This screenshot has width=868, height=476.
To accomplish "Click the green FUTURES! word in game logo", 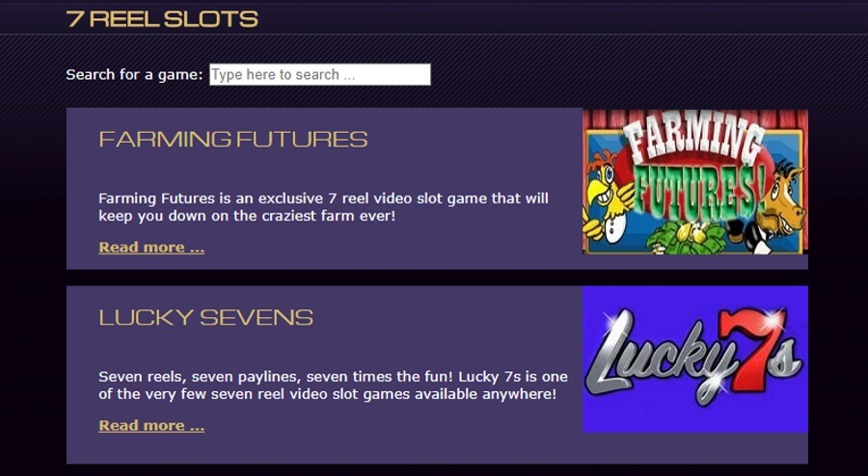I will click(x=700, y=191).
